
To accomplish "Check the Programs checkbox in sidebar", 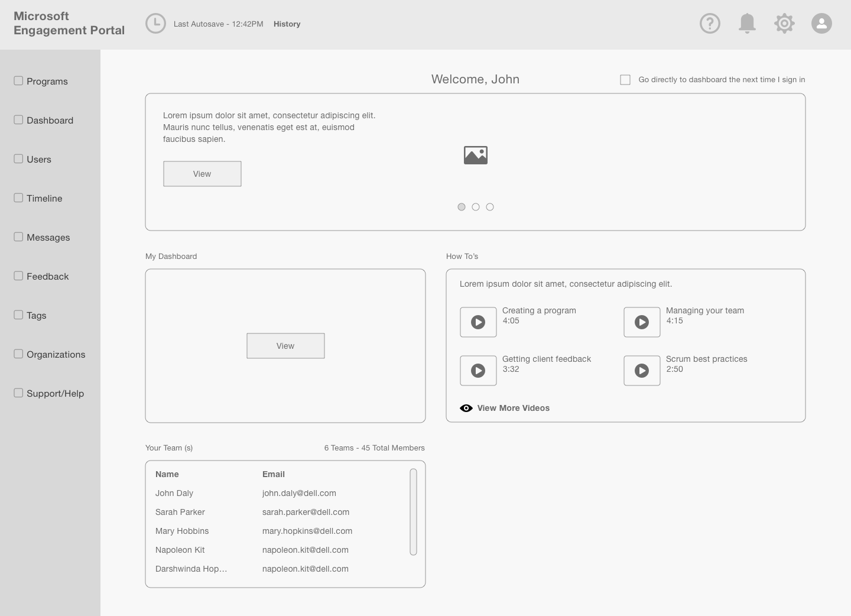I will tap(18, 80).
